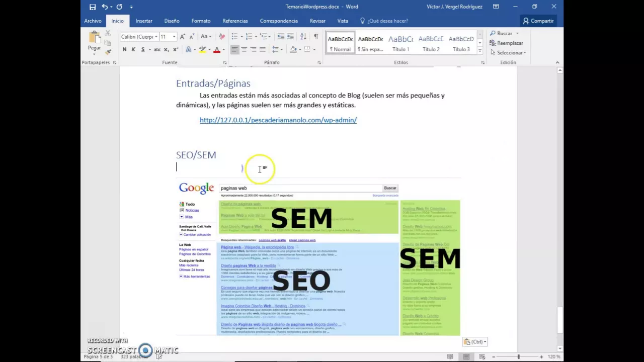644x362 pixels.
Task: Click the zoom slider handle in status bar
Action: [x=519, y=356]
